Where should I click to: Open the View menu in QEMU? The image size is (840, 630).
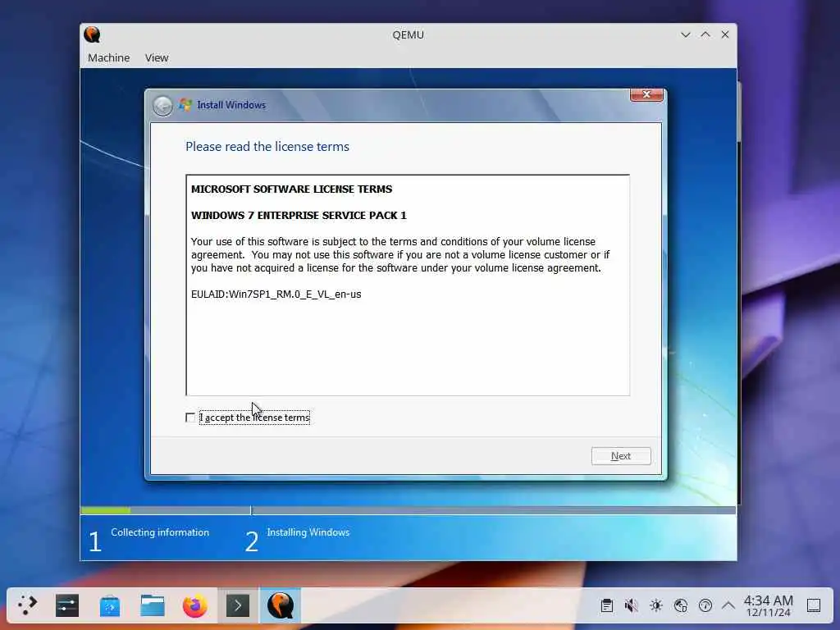click(157, 58)
